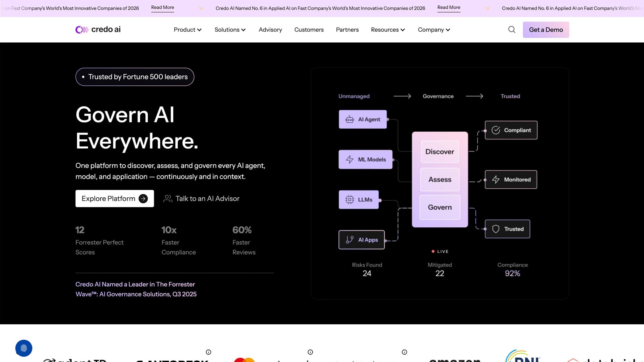This screenshot has width=644, height=362.
Task: Click the Assess box in the diagram
Action: pos(440,180)
